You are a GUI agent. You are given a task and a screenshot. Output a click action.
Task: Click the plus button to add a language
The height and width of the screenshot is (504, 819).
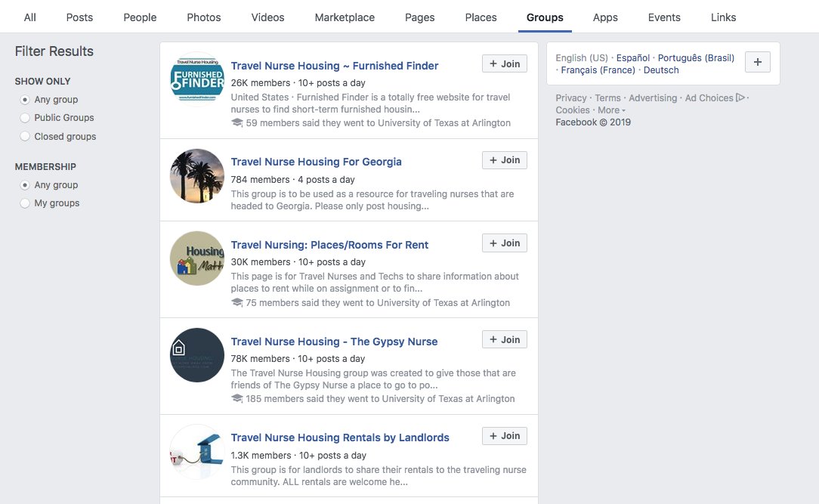click(757, 62)
